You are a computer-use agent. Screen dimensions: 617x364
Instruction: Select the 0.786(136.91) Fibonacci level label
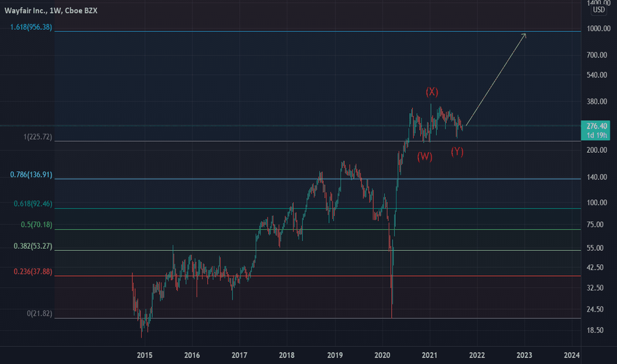31,174
